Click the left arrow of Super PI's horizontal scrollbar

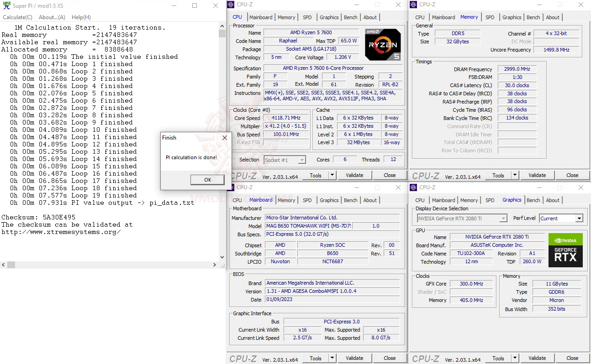[4, 265]
